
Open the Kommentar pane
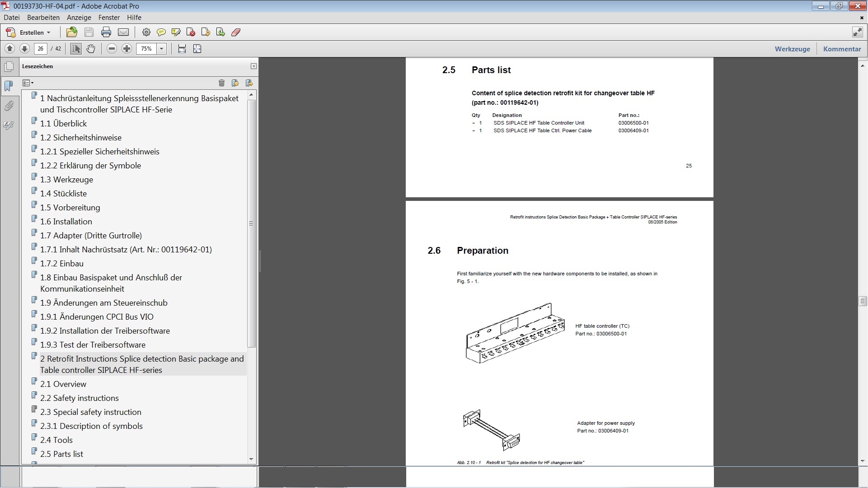(x=842, y=49)
